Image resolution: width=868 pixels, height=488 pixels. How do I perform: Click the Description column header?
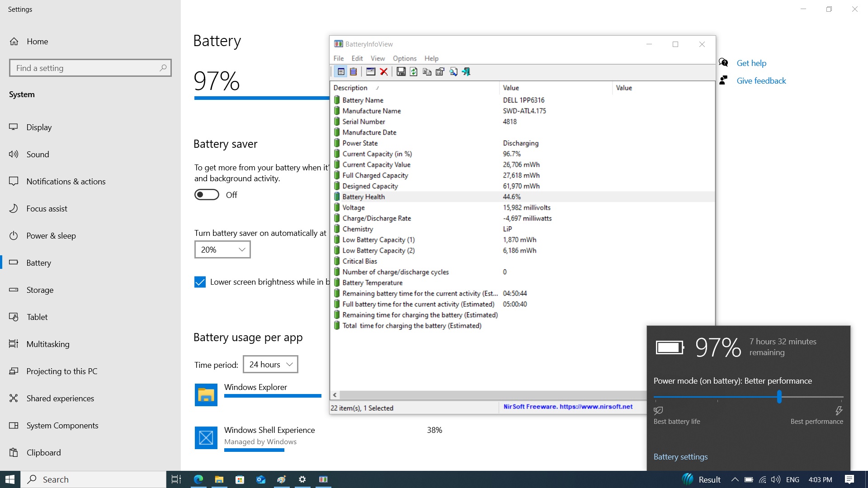[x=415, y=88]
